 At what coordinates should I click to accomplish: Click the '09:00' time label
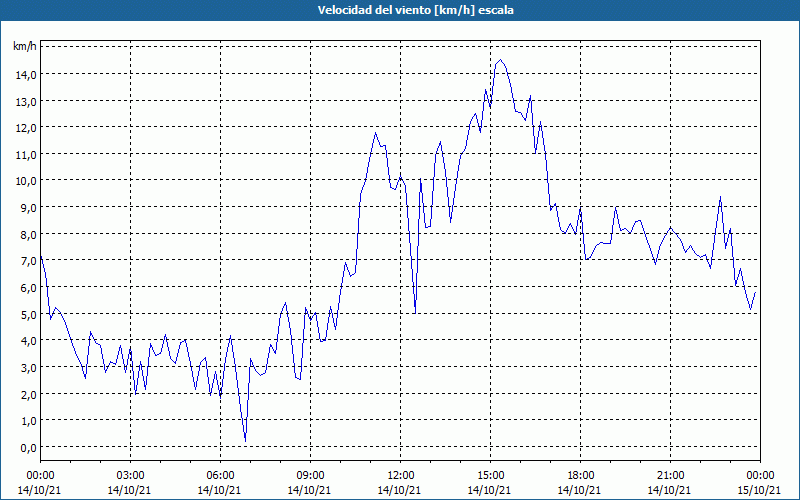(x=310, y=476)
